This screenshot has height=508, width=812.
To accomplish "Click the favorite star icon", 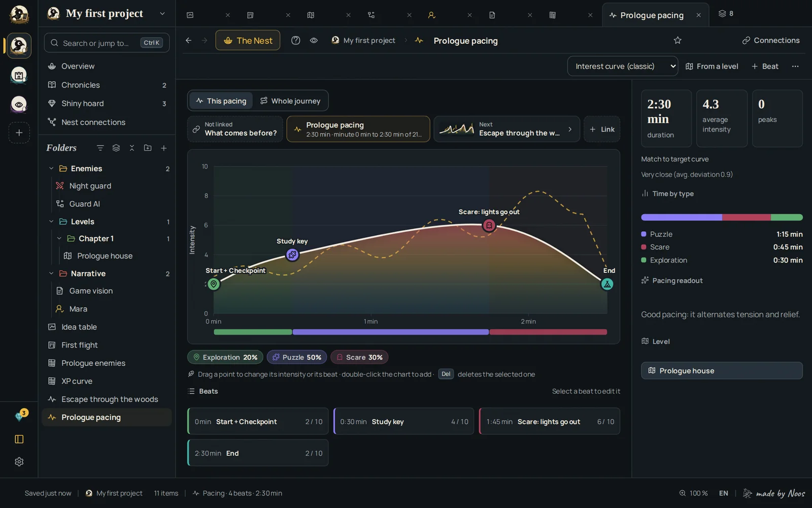I will [x=678, y=40].
